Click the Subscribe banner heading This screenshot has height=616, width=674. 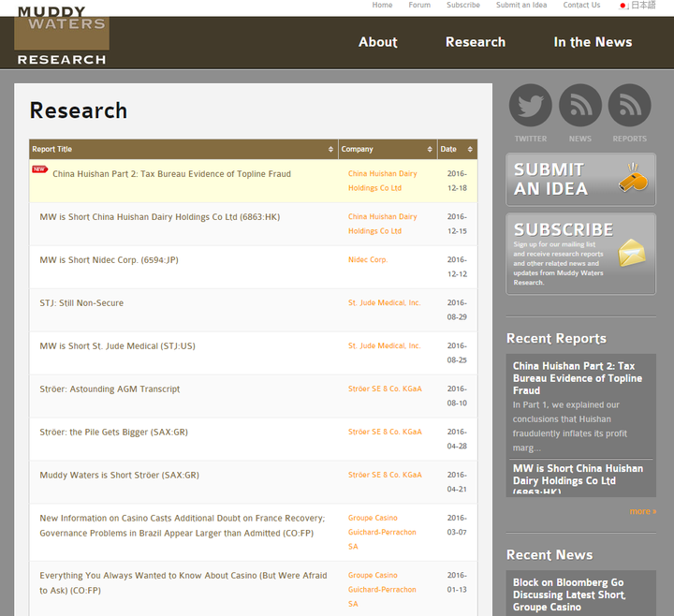tap(564, 229)
